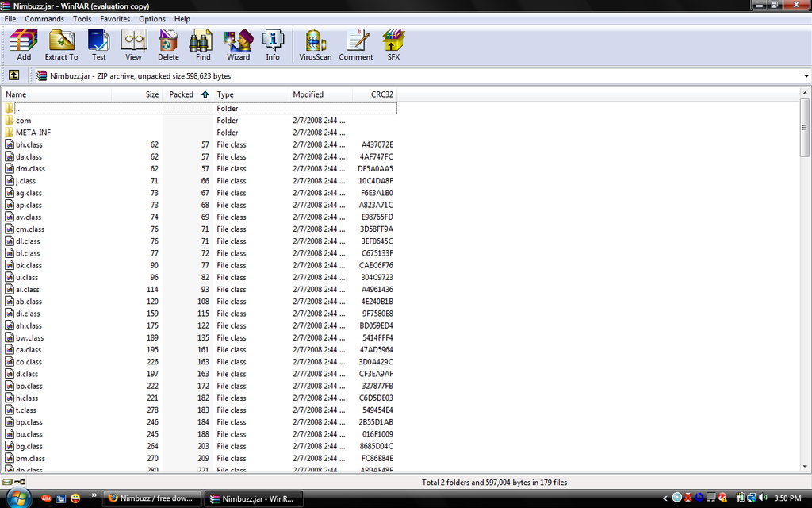Select the di.class file row
This screenshot has width=812, height=508.
(200, 314)
